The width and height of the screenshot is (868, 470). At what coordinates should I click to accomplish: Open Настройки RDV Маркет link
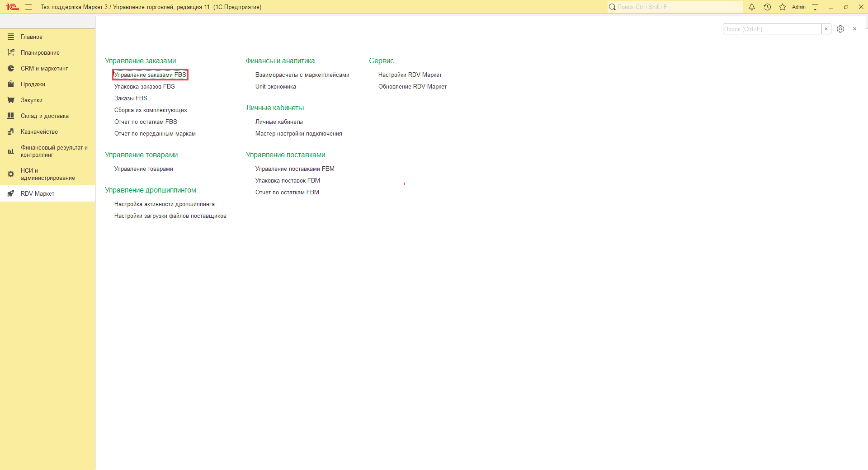410,75
